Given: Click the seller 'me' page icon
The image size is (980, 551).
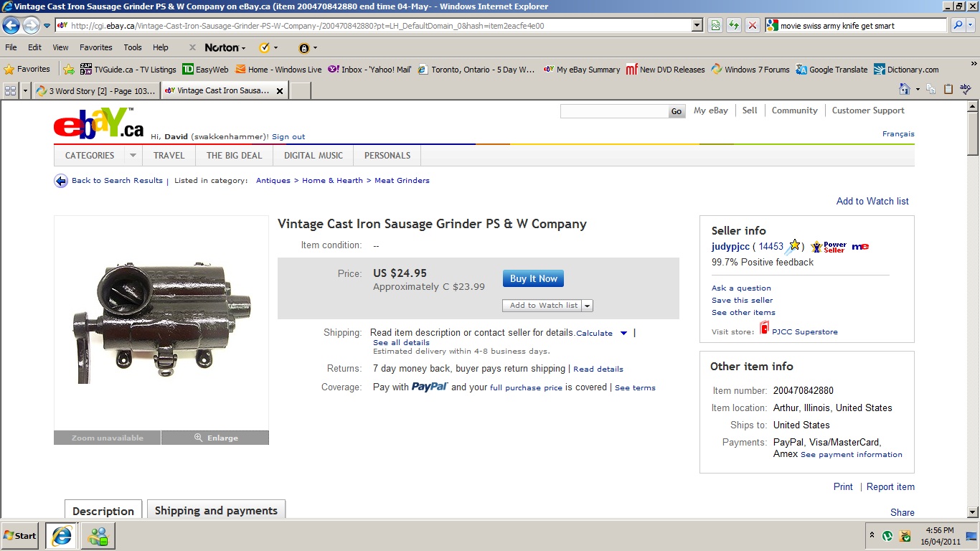Looking at the screenshot, I should (x=860, y=247).
